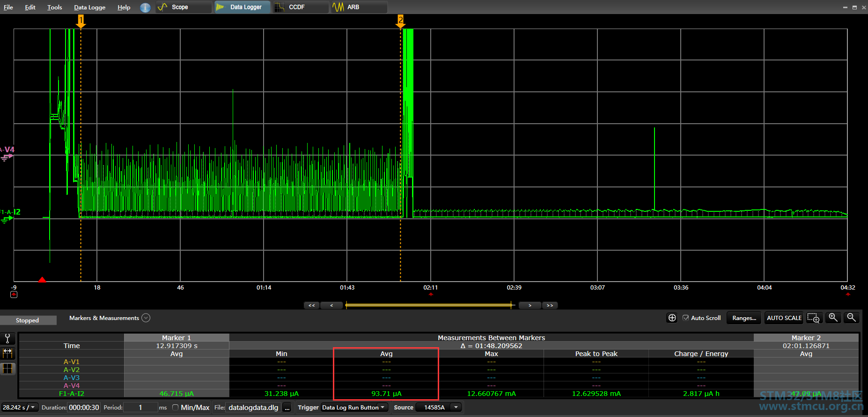Screen dimensions: 868x417
Task: Open the Ranges... button
Action: pyautogui.click(x=744, y=318)
